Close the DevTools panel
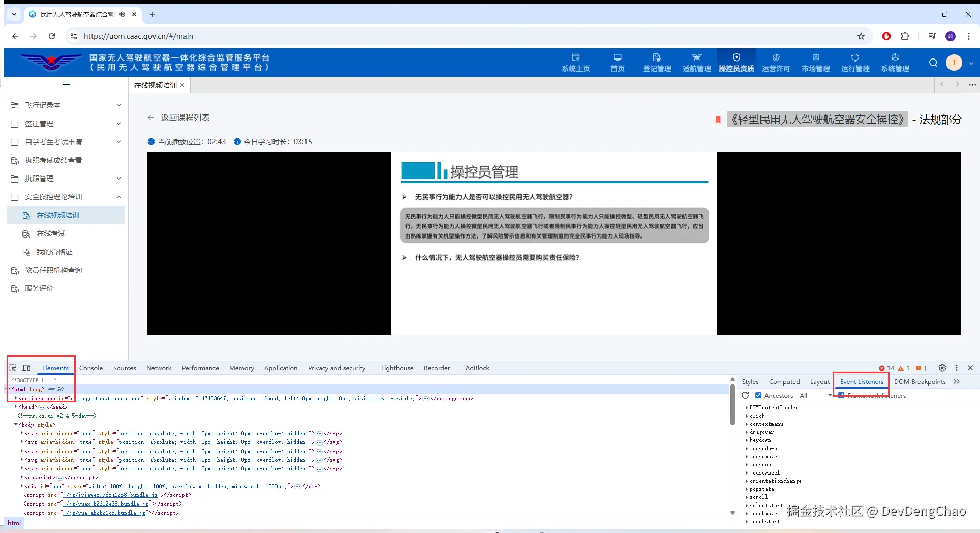This screenshot has height=533, width=980. [970, 368]
